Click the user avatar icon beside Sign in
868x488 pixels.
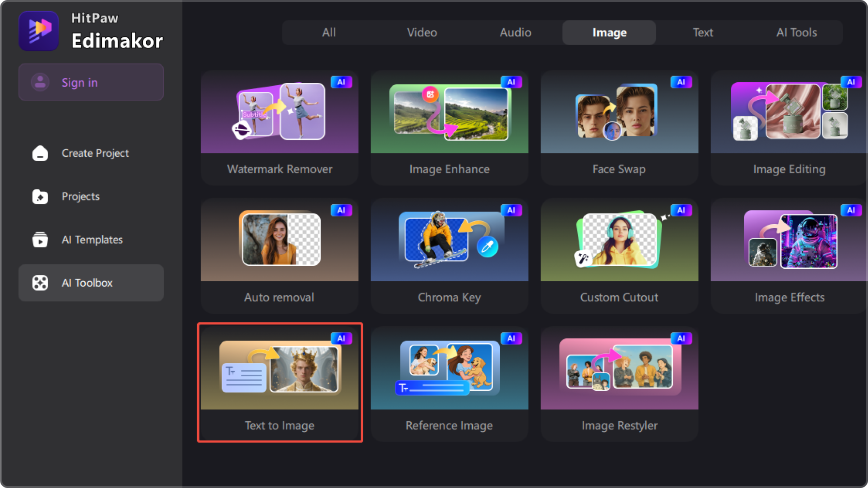(40, 82)
